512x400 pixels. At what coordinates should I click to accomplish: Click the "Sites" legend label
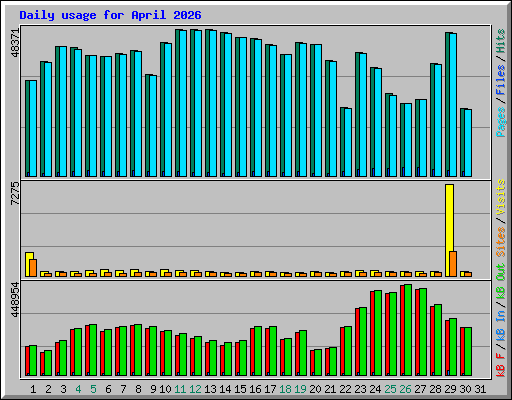pos(501,242)
